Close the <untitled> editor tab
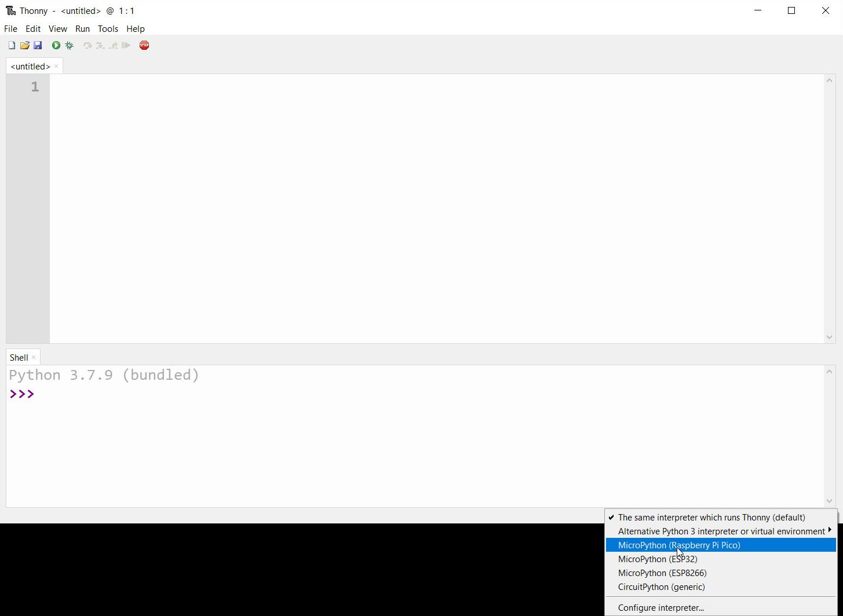Viewport: 843px width, 616px height. point(56,66)
